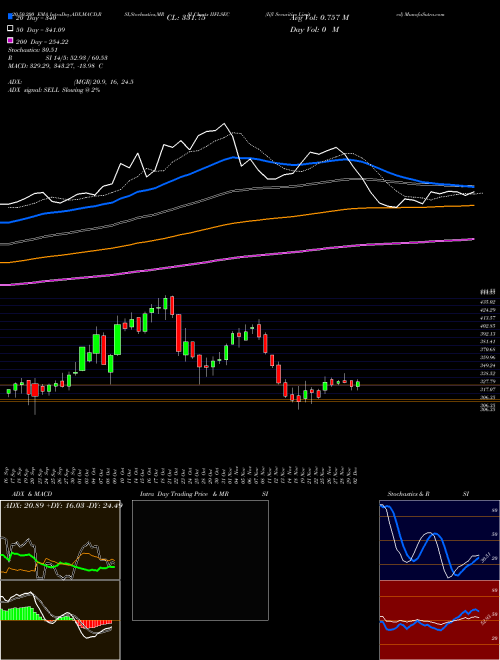
Task: Click the 'Avg Vol: 0.757 M' text
Action: click(x=320, y=18)
